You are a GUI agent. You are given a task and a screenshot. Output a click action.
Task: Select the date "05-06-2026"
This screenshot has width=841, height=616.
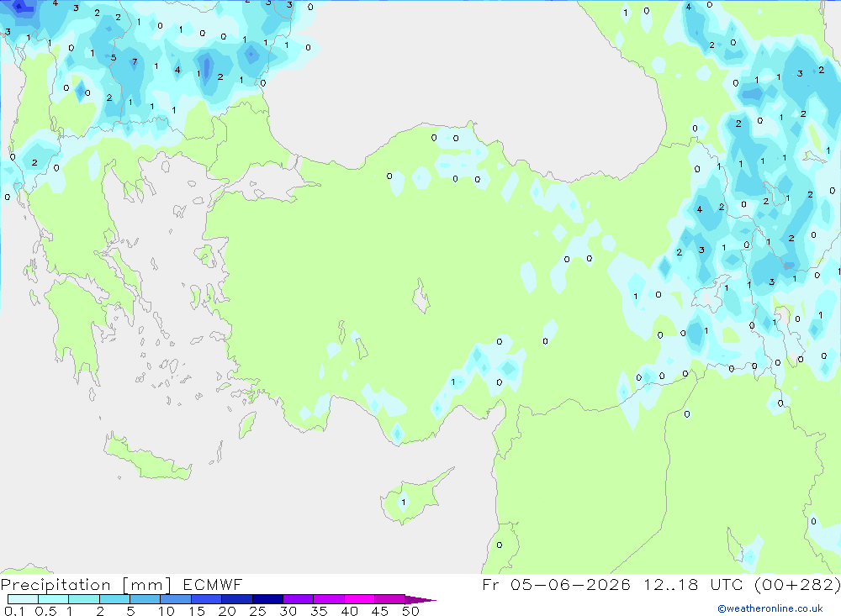coord(570,584)
